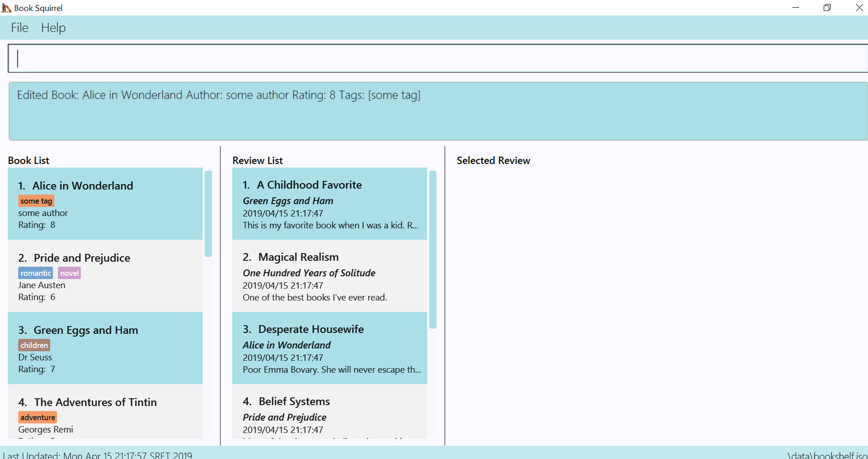Click the 'Dr Seuss' author text
Screen dimensions: 868x459
point(35,357)
